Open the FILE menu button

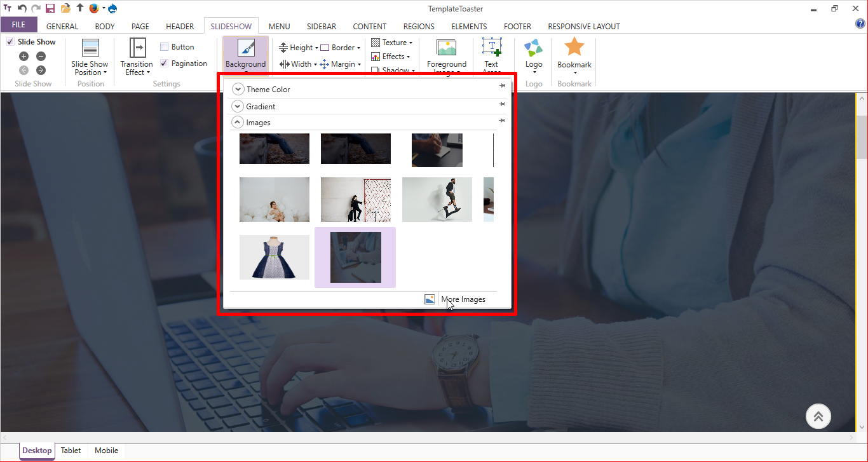tap(18, 25)
